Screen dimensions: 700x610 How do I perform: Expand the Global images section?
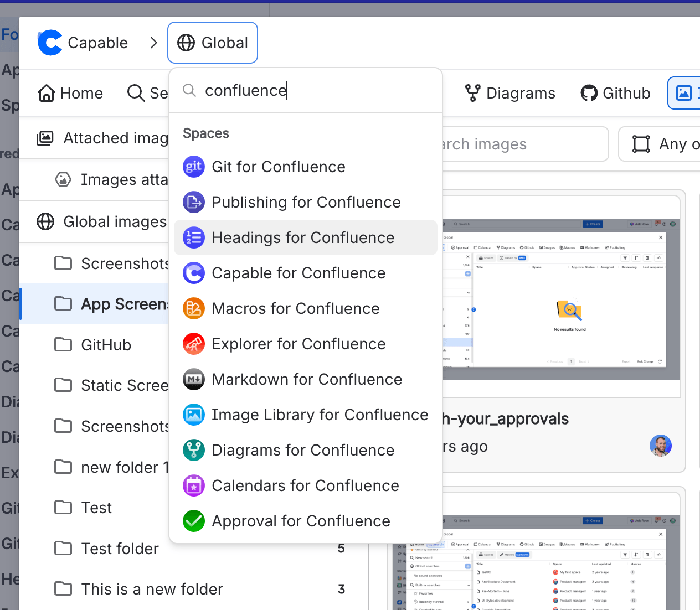(x=101, y=221)
